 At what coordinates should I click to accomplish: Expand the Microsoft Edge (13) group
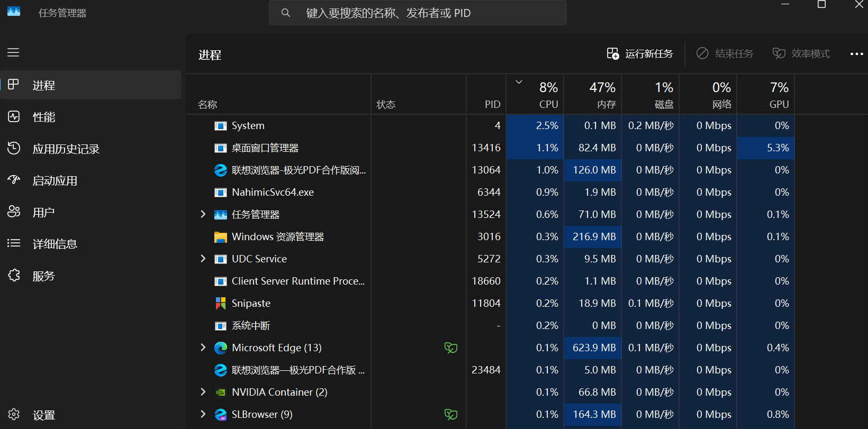(203, 348)
